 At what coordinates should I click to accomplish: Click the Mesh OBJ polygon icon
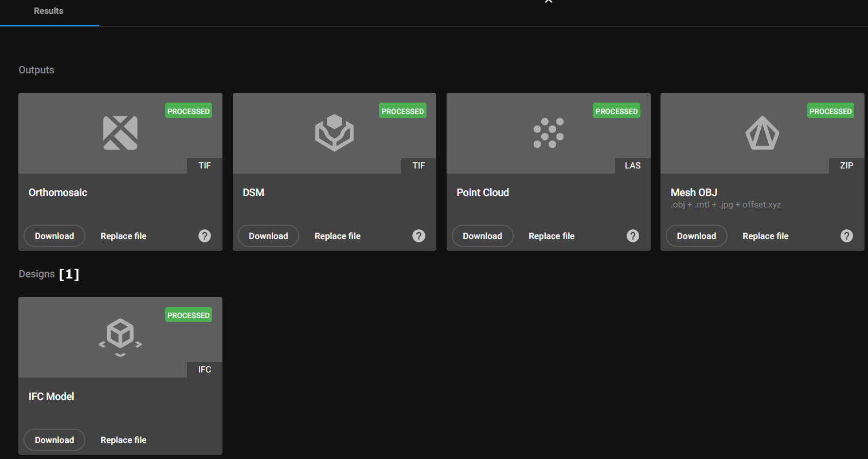[762, 133]
